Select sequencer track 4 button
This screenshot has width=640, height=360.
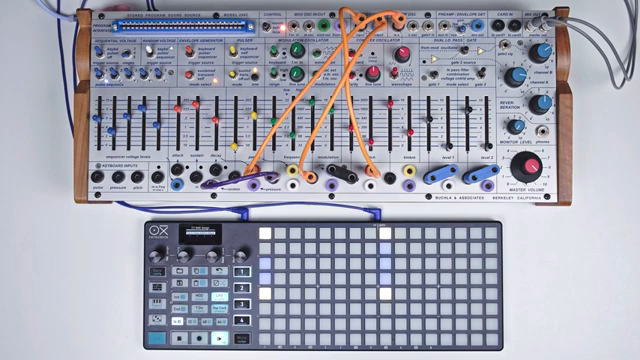[242, 321]
